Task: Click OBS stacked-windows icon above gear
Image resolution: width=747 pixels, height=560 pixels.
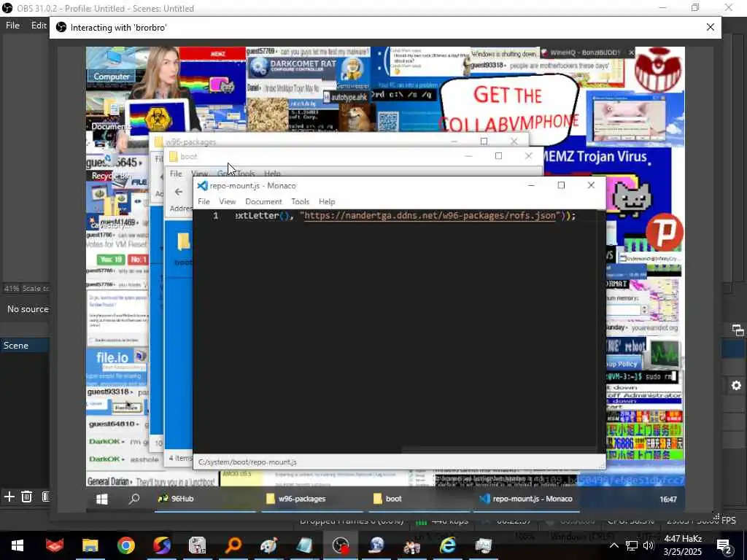Action: coord(738,330)
